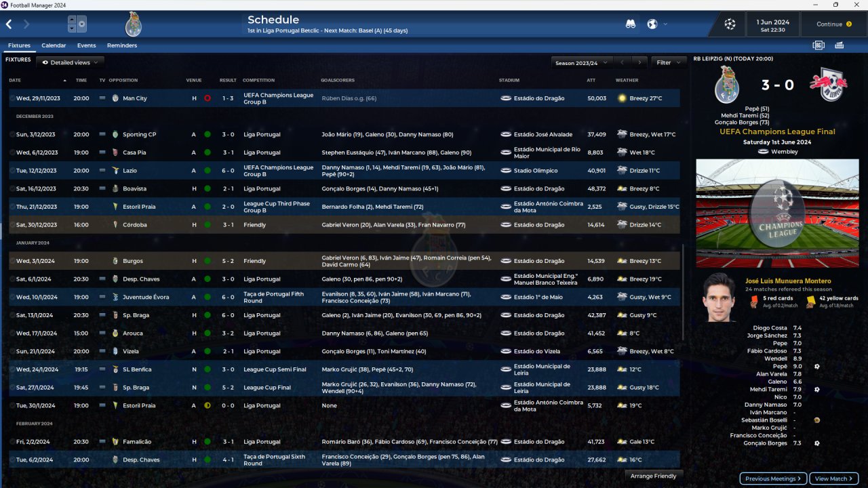The image size is (868, 488).
Task: Toggle the circle marker on the Burgos row
Action: tap(12, 261)
